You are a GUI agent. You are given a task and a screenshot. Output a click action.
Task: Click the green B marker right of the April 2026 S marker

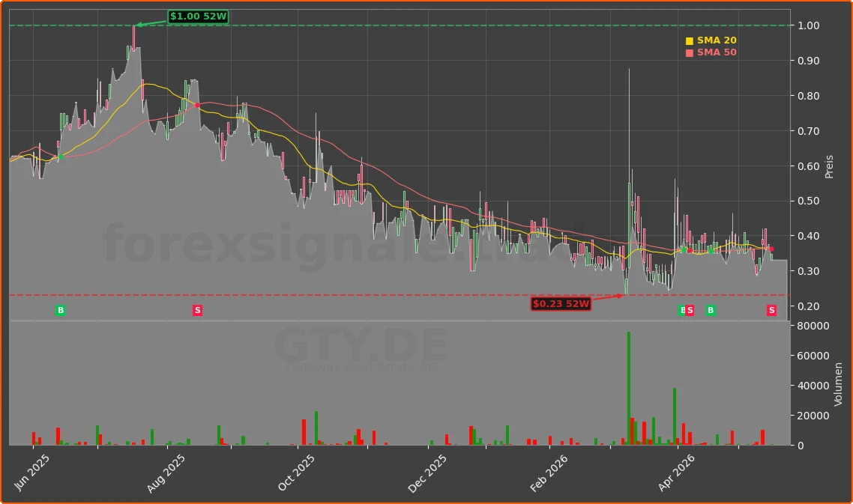click(x=711, y=311)
